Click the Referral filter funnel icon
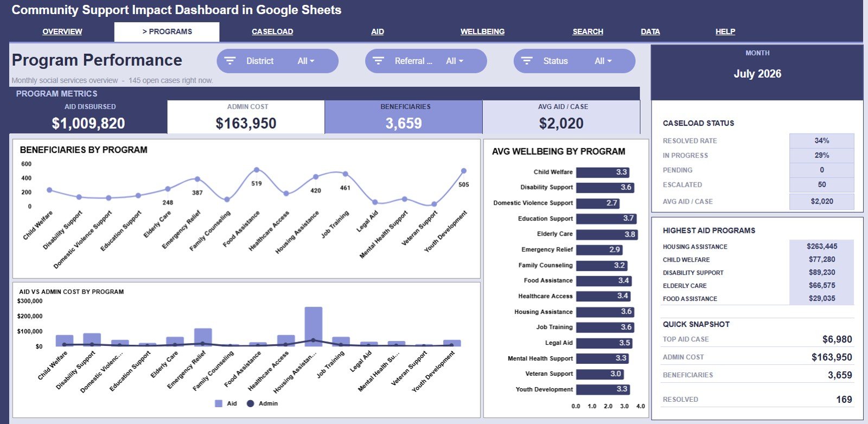 [x=379, y=61]
